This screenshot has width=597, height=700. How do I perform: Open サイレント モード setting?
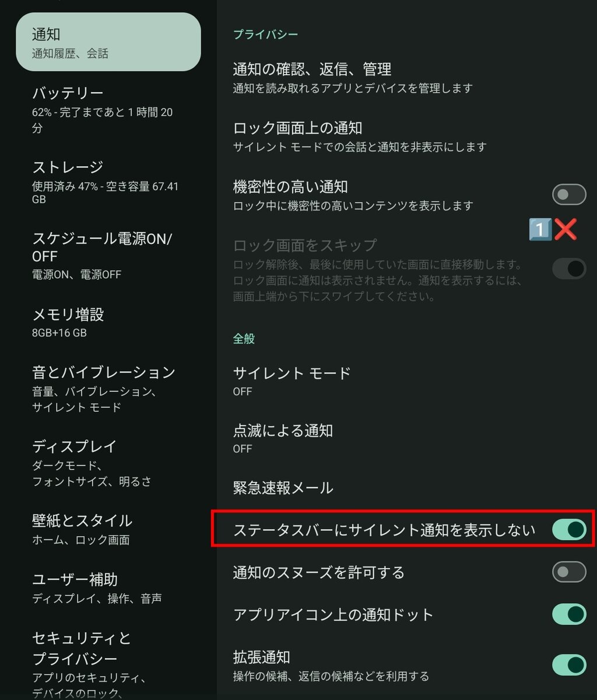[407, 380]
